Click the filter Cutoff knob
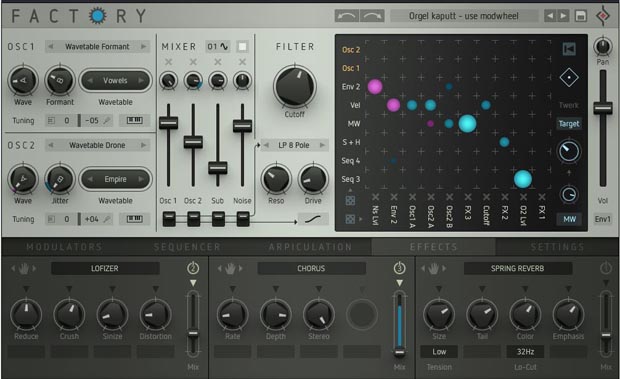Image resolution: width=620 pixels, height=379 pixels. 295,86
